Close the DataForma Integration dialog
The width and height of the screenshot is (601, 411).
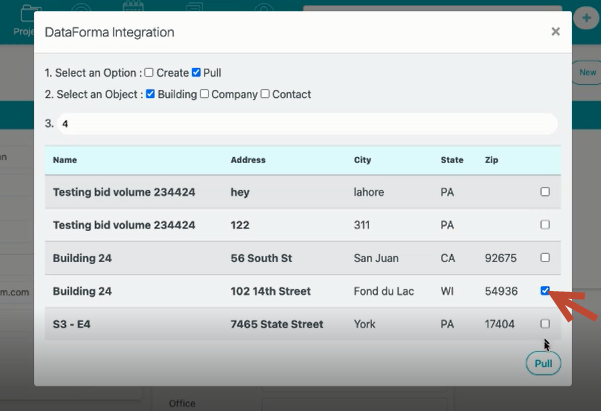coord(555,31)
